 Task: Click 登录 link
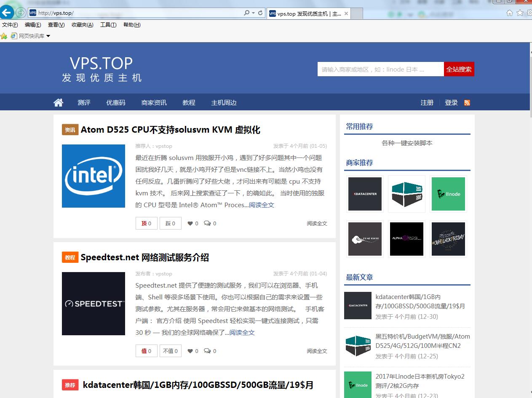tap(452, 102)
